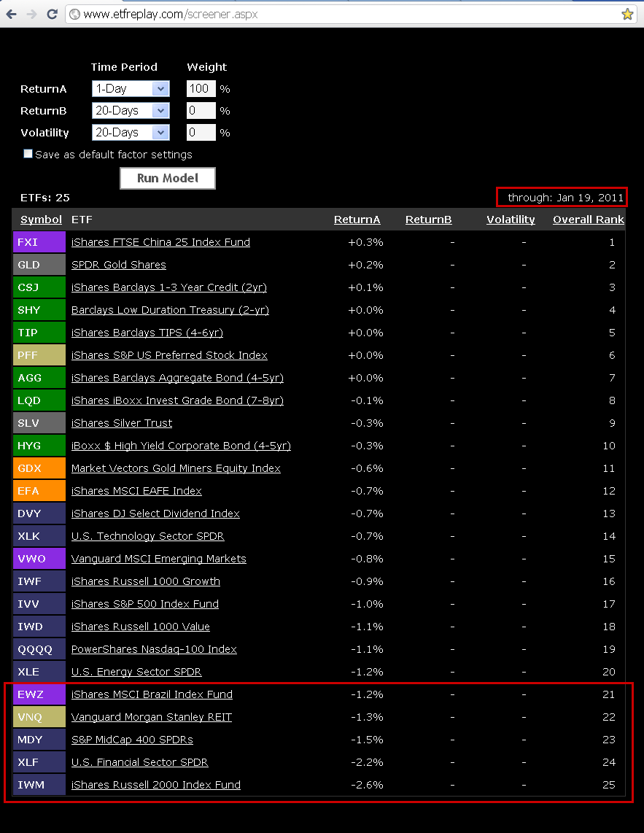Open iShares Russell 1000 Value link

click(140, 627)
